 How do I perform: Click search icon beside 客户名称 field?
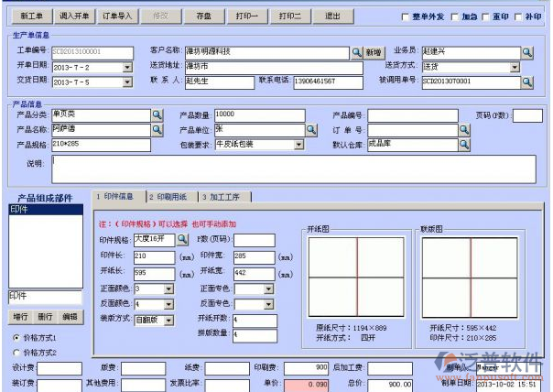355,52
